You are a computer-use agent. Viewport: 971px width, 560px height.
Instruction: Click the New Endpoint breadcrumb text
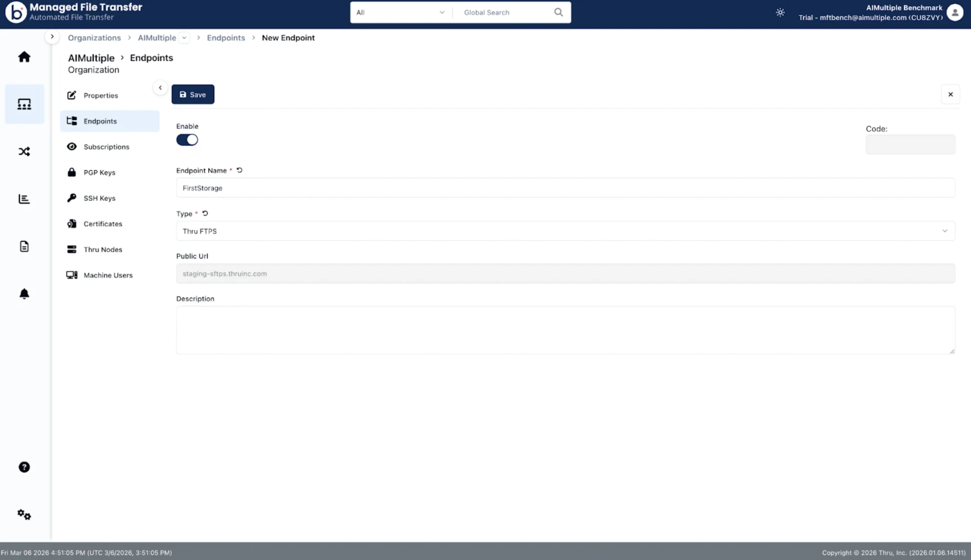(288, 38)
